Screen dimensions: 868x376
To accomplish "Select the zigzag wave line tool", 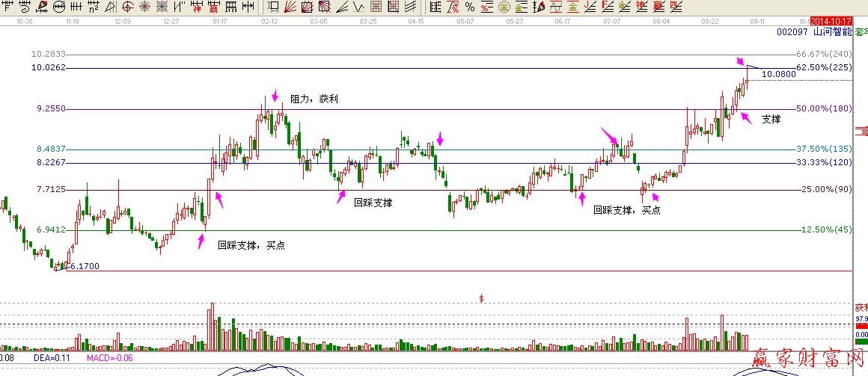I will pos(358,7).
